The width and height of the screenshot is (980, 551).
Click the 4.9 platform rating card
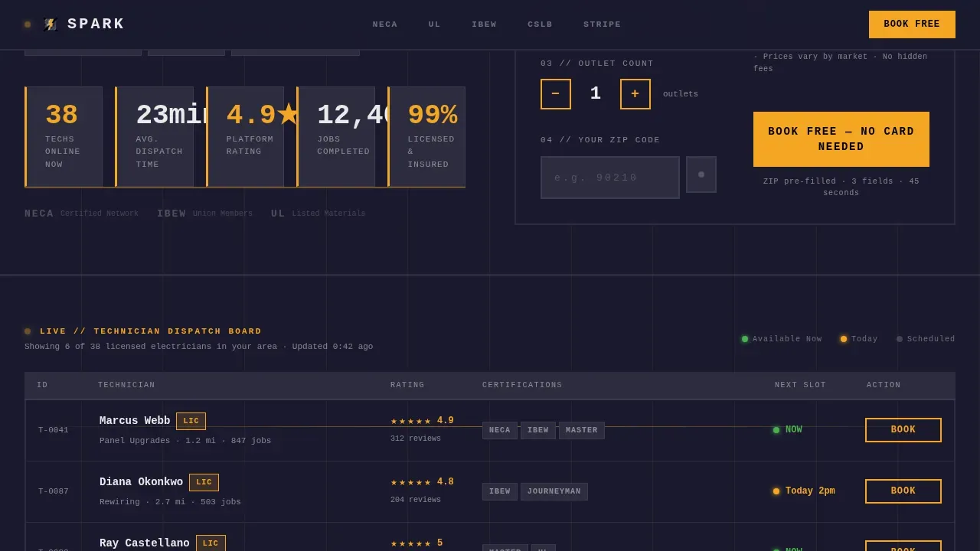point(245,137)
